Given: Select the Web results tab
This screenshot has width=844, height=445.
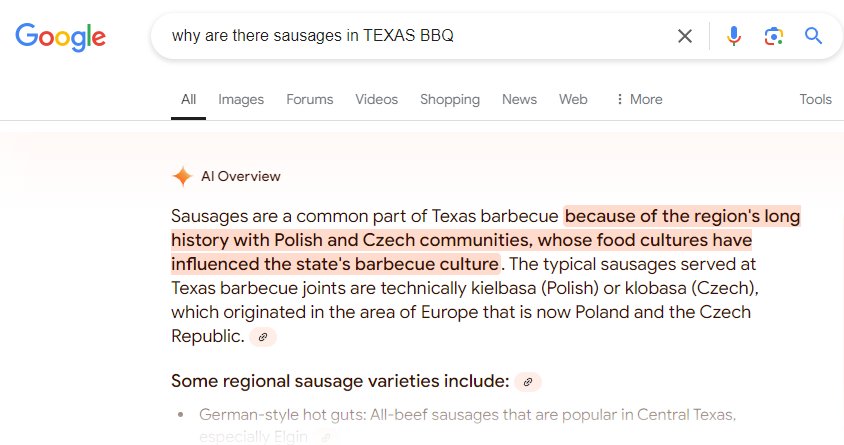Looking at the screenshot, I should [573, 99].
